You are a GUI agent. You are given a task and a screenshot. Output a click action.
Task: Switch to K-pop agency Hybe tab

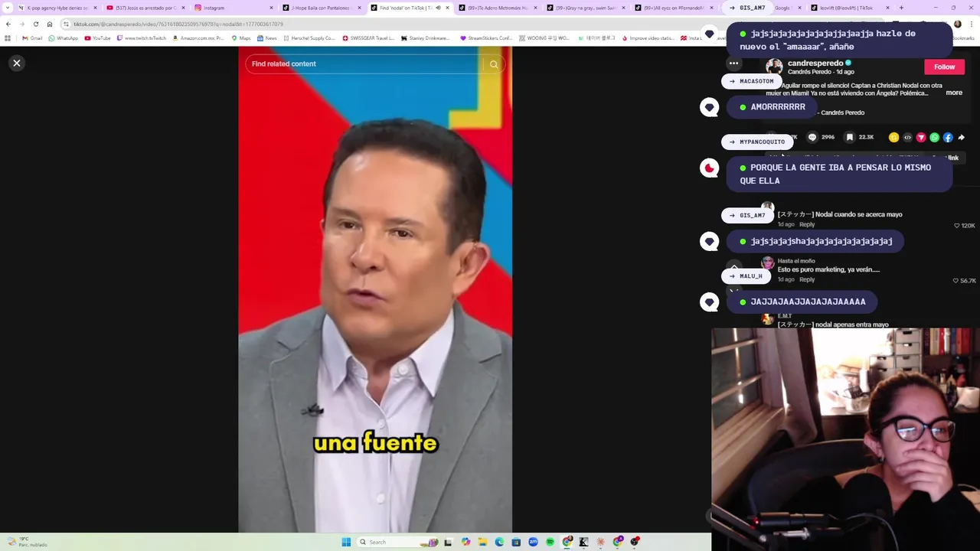57,8
